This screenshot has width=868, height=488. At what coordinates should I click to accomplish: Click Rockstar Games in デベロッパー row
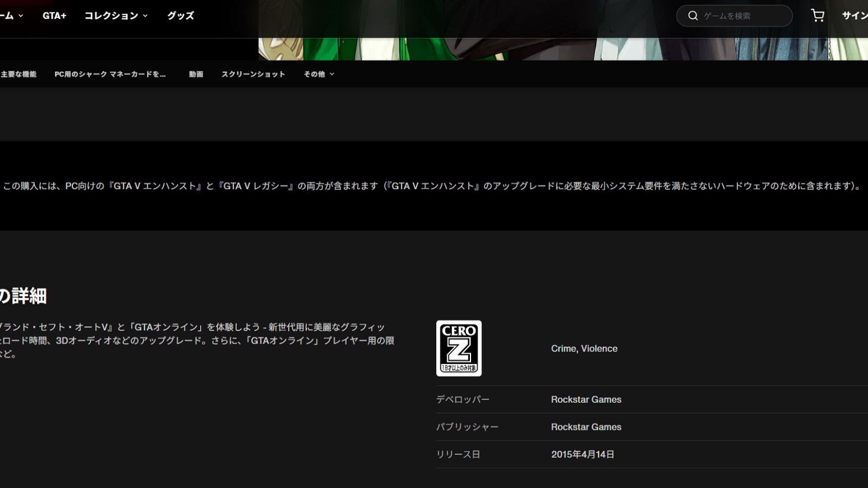[x=586, y=399]
